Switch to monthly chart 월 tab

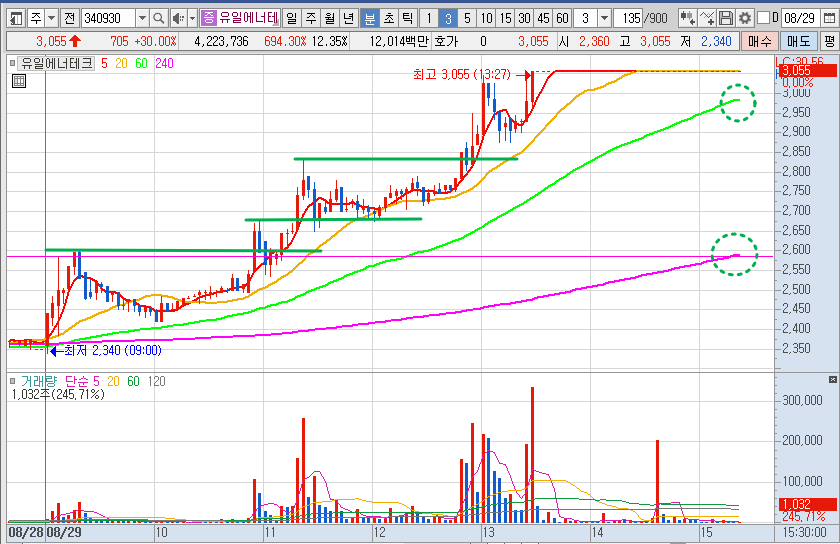329,19
